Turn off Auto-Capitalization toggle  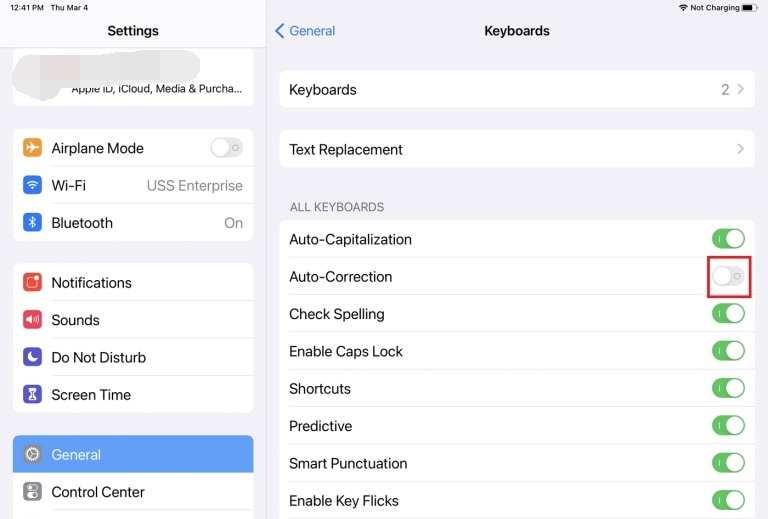point(728,239)
